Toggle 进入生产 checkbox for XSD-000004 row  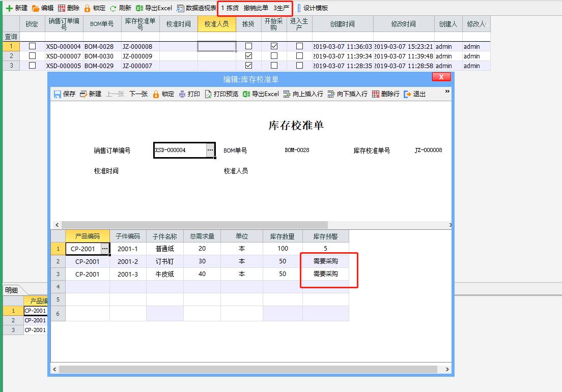tap(300, 46)
